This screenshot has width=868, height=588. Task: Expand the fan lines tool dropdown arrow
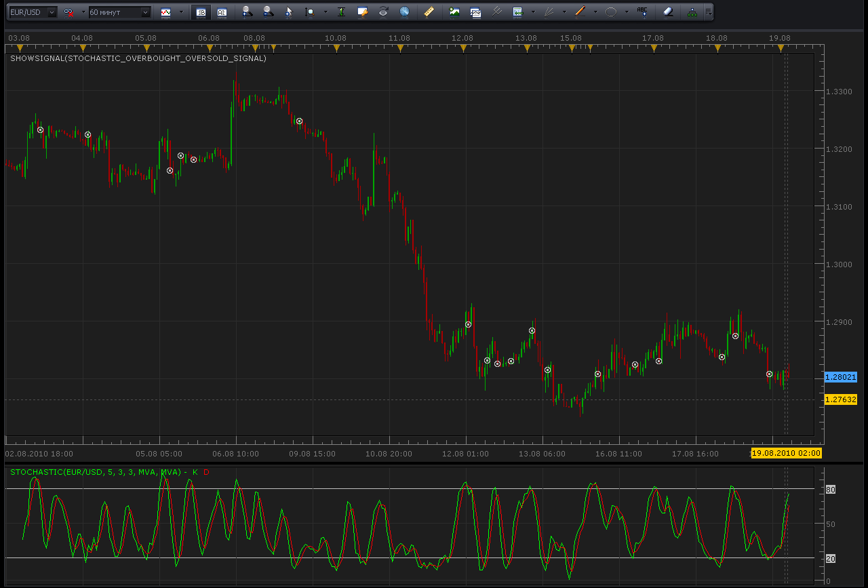[x=564, y=12]
